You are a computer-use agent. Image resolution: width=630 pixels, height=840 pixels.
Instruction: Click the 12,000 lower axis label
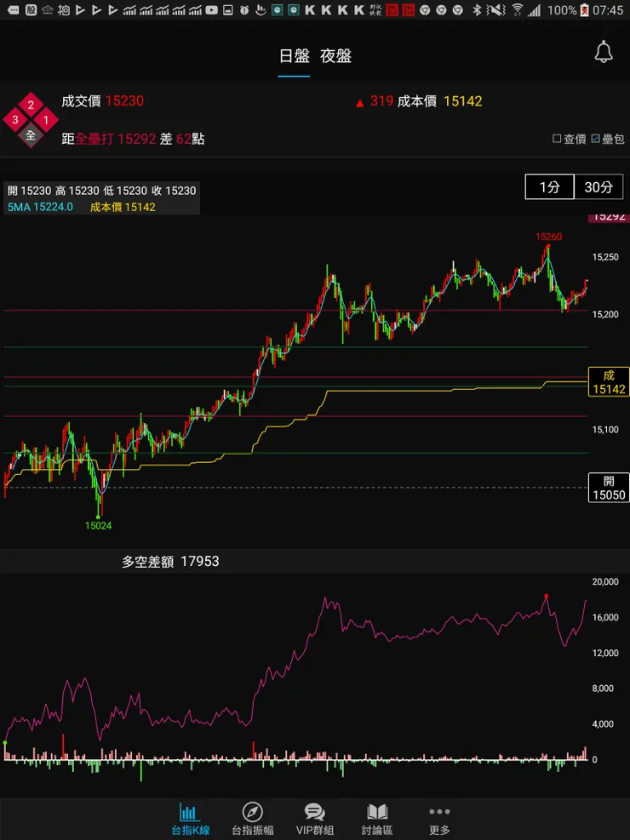pos(605,653)
